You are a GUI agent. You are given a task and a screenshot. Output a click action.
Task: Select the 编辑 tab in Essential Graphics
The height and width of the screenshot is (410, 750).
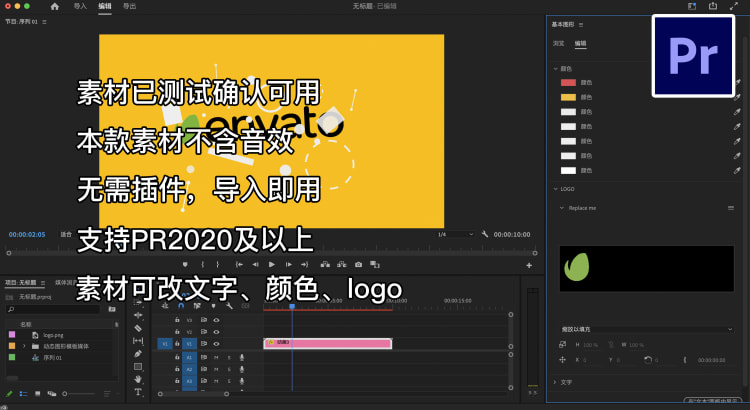pyautogui.click(x=580, y=44)
